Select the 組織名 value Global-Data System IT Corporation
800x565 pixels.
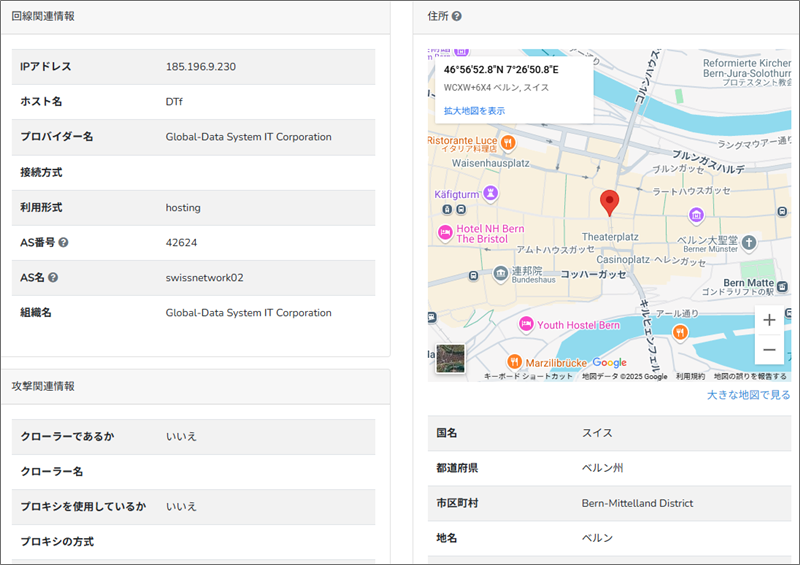(248, 313)
